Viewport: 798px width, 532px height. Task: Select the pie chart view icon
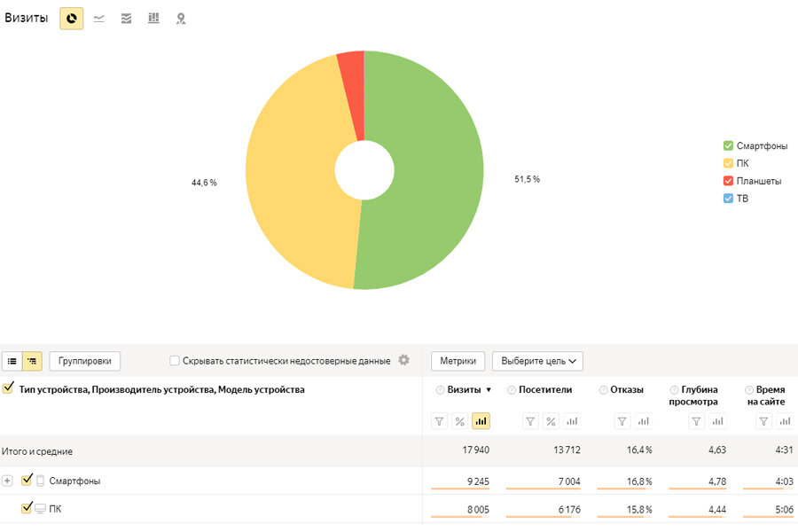71,19
